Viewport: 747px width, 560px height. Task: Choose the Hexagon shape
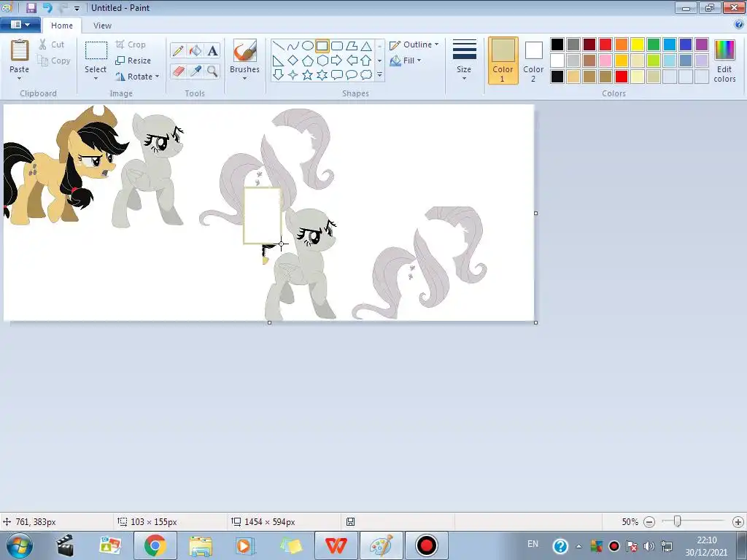click(x=322, y=61)
